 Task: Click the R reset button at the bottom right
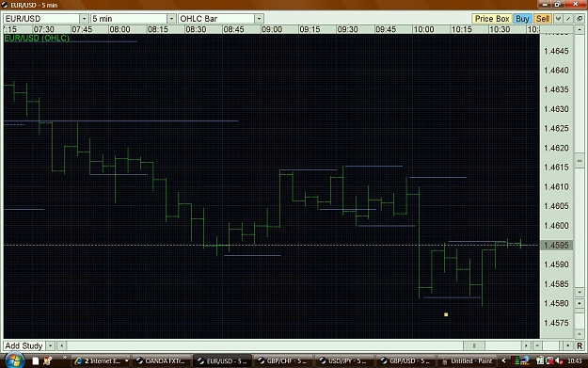coord(580,345)
